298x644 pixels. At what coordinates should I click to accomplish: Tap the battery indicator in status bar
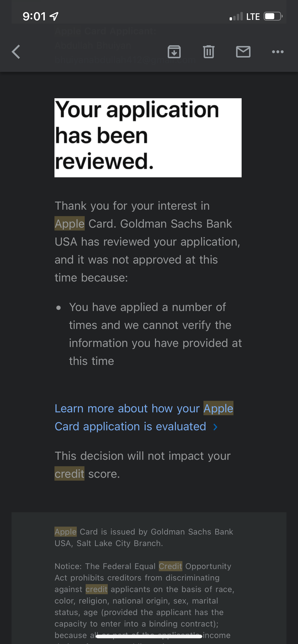tap(273, 17)
